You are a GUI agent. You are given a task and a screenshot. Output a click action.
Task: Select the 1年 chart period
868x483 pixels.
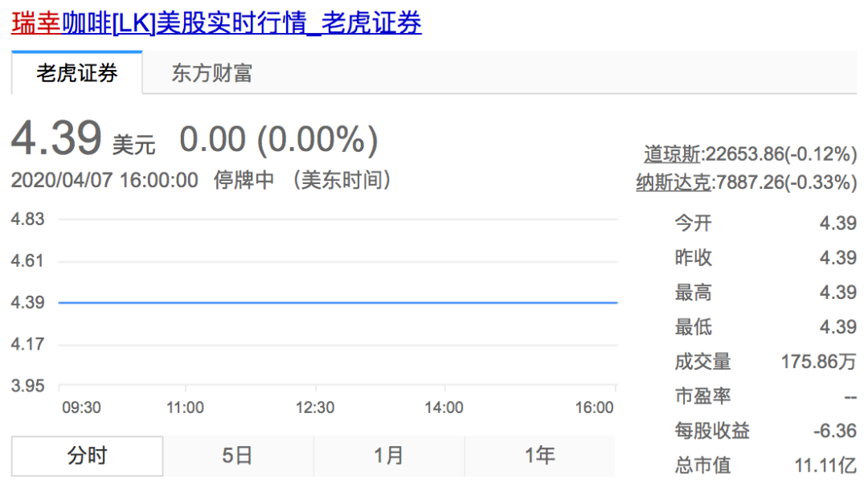click(540, 456)
